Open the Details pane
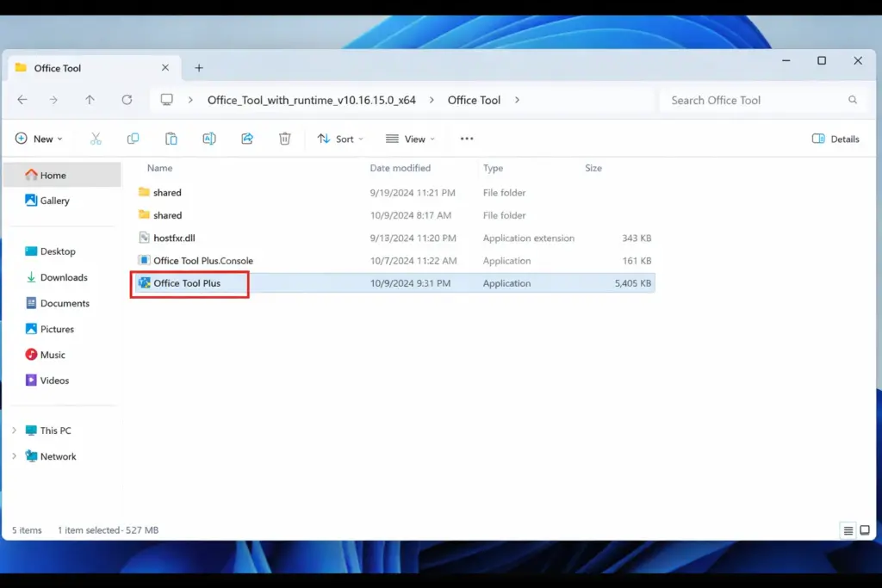Screen dimensions: 882x588 point(835,139)
